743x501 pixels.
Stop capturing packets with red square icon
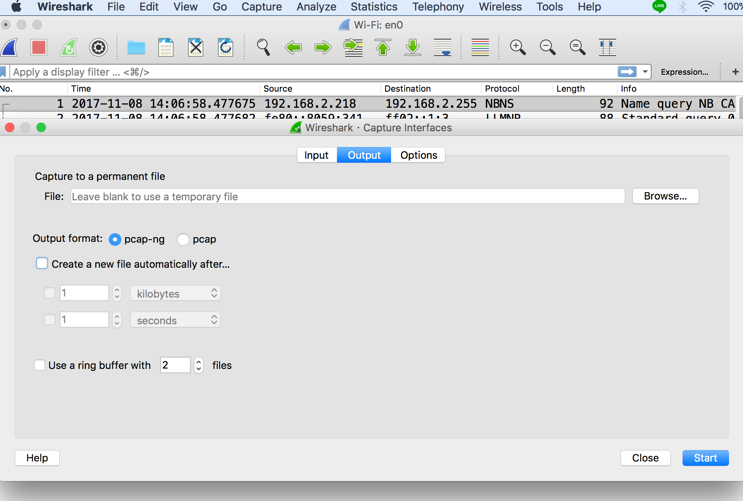(x=38, y=47)
